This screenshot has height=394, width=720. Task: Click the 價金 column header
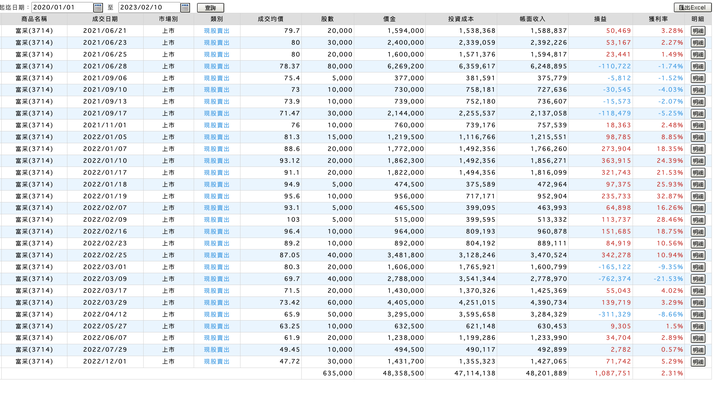point(389,19)
